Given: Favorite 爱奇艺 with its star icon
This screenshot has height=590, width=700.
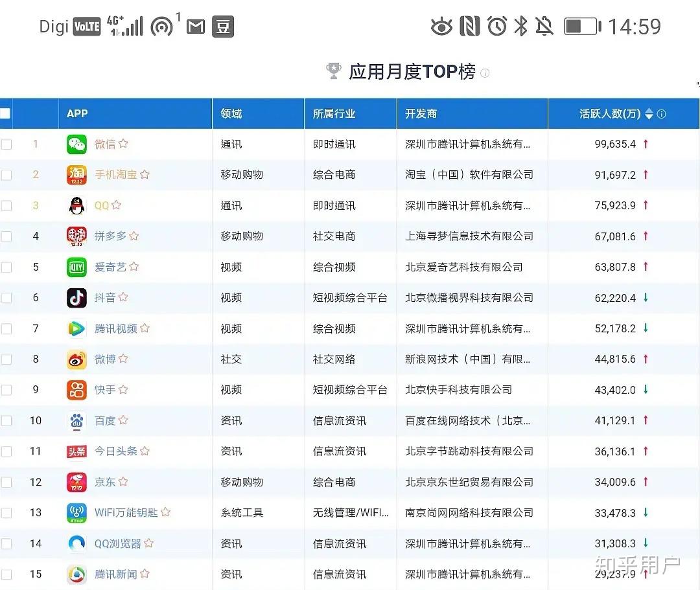Looking at the screenshot, I should coord(134,267).
